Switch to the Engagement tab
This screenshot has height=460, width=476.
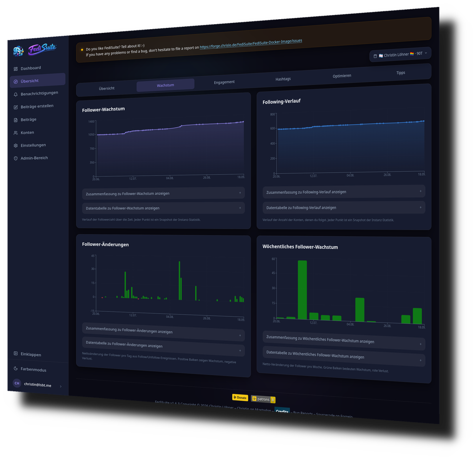(224, 82)
